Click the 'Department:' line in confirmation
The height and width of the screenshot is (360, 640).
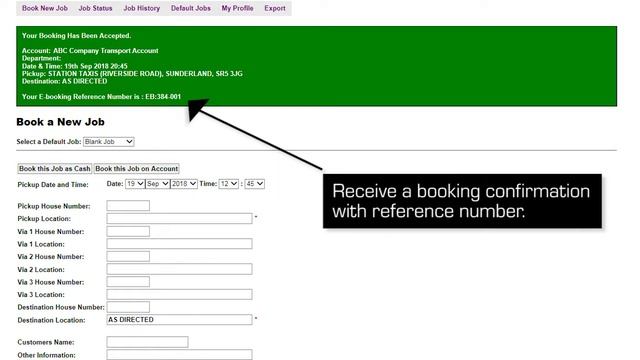[41, 58]
